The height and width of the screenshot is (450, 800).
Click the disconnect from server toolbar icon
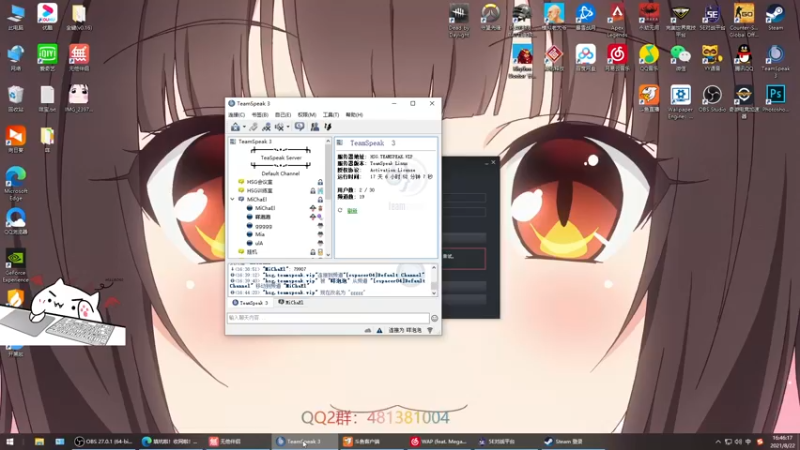[x=253, y=127]
